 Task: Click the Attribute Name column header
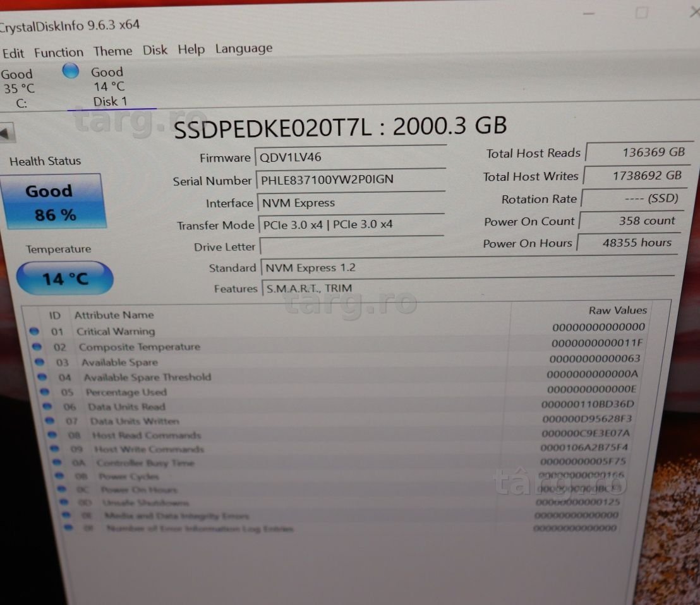(x=114, y=315)
